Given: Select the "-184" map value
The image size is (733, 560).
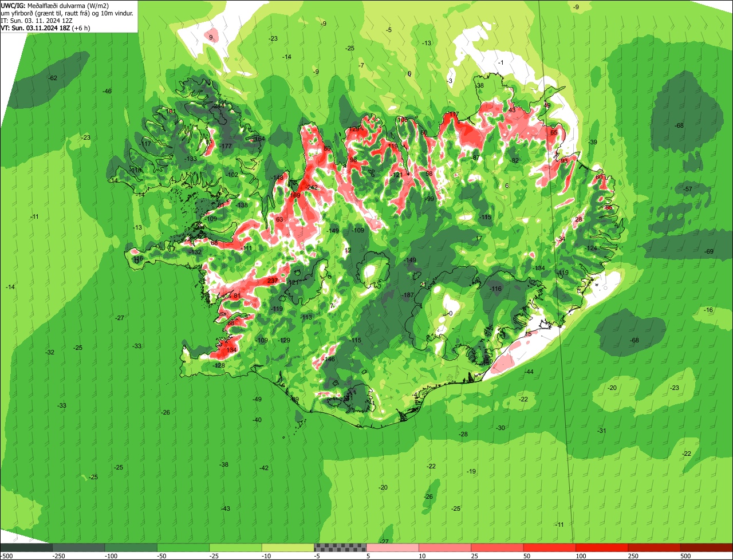Looking at the screenshot, I should [x=539, y=269].
